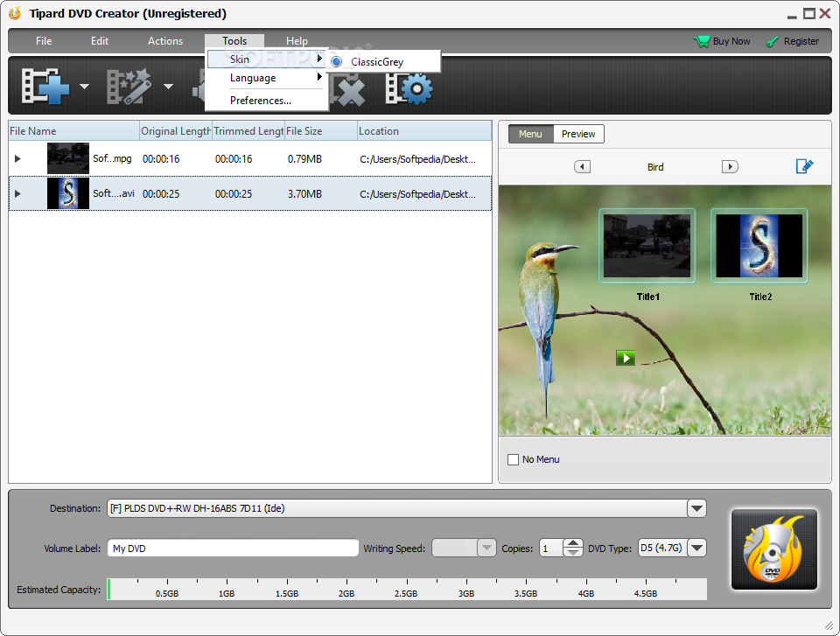Screen dimensions: 840x636
Task: Click the 0.79MB file size cell
Action: (x=304, y=159)
